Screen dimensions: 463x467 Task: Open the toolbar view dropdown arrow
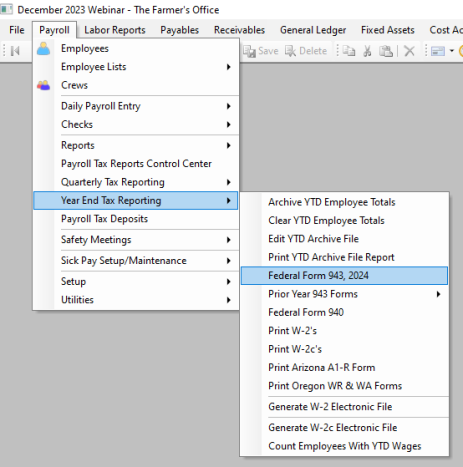click(x=452, y=51)
